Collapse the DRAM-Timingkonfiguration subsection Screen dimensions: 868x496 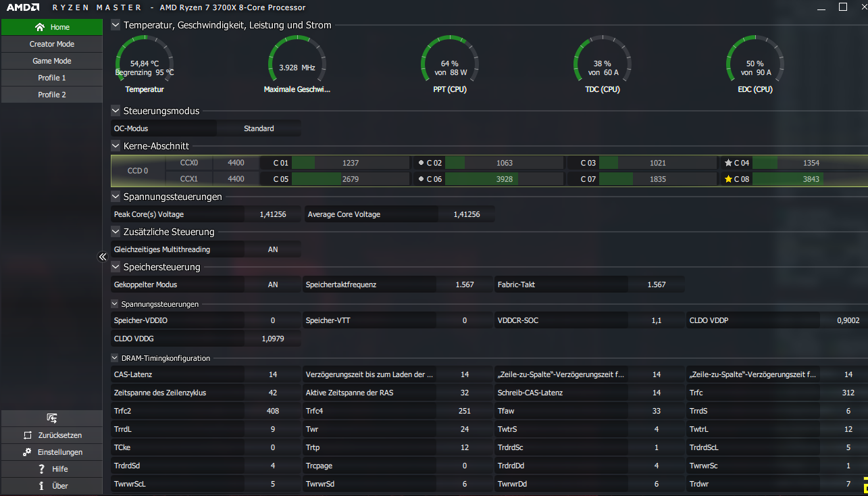(115, 358)
